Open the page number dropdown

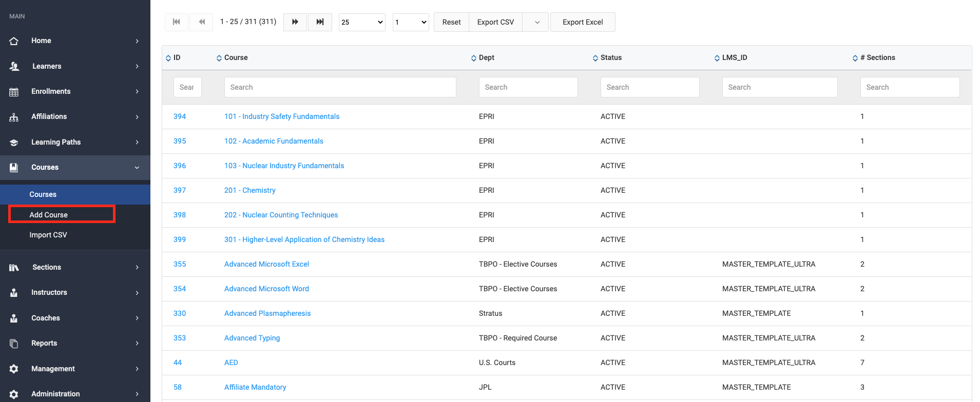tap(411, 22)
